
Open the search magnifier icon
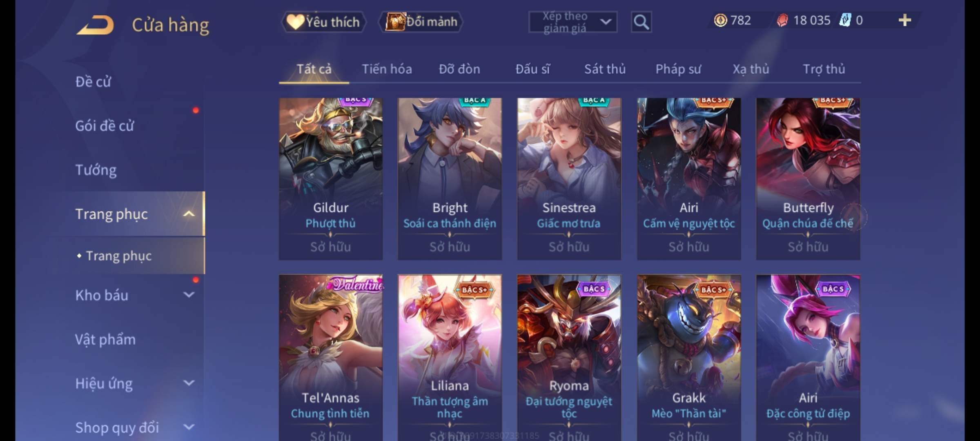coord(641,22)
